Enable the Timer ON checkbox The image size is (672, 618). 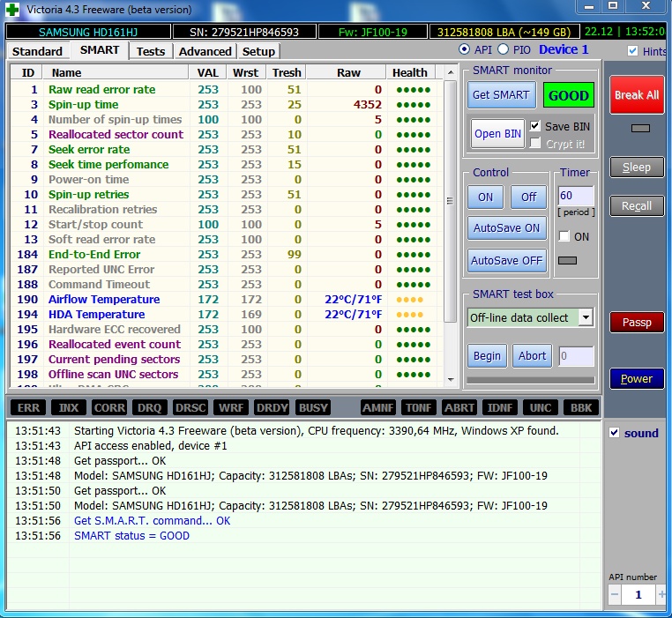(x=564, y=236)
